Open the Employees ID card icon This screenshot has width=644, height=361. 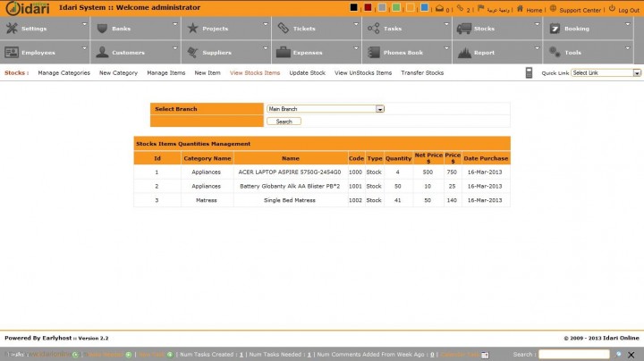pos(12,53)
